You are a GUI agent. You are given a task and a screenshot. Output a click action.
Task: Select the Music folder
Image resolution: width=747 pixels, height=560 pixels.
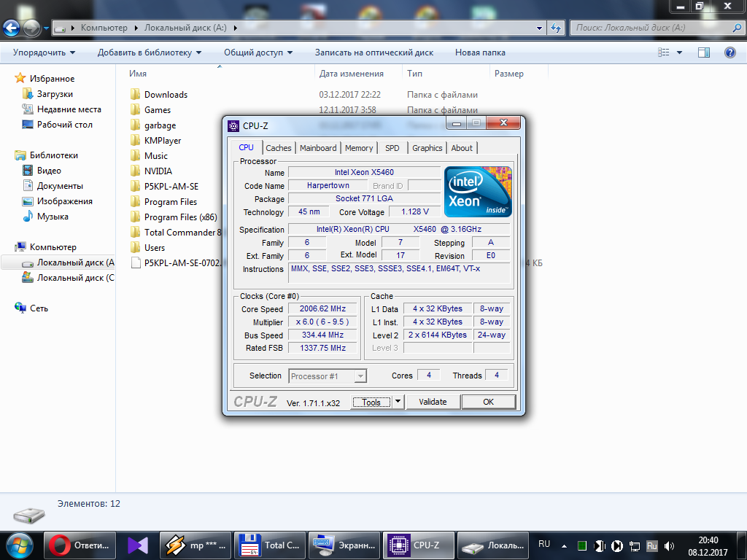156,156
